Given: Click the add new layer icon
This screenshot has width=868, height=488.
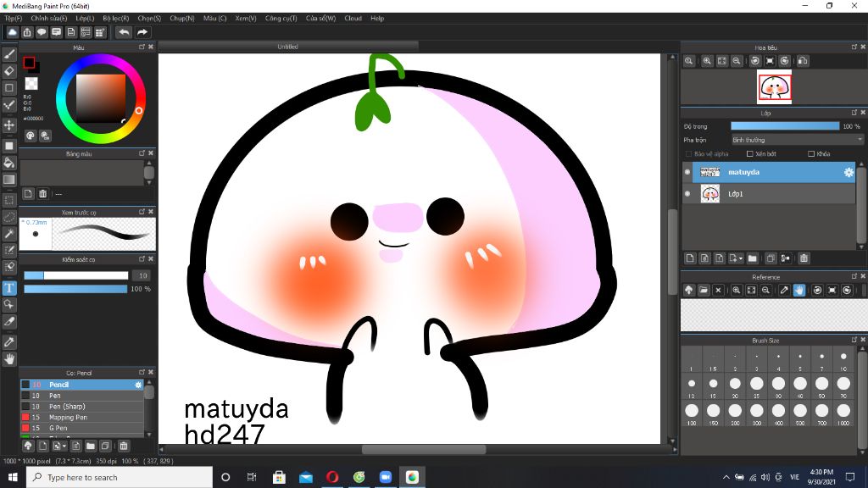Looking at the screenshot, I should (690, 258).
